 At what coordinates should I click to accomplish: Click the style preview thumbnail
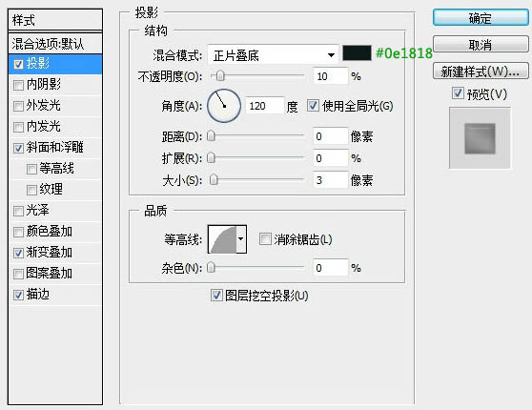click(480, 138)
